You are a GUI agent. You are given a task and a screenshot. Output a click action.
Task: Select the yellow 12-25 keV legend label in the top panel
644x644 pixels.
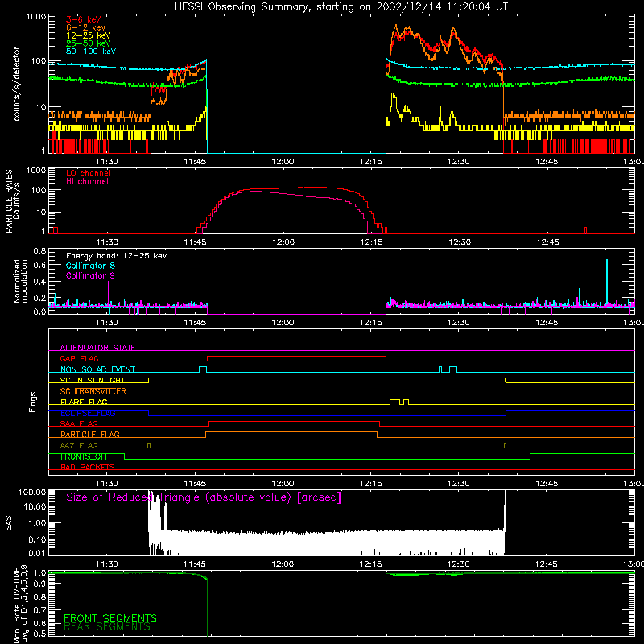tap(89, 35)
